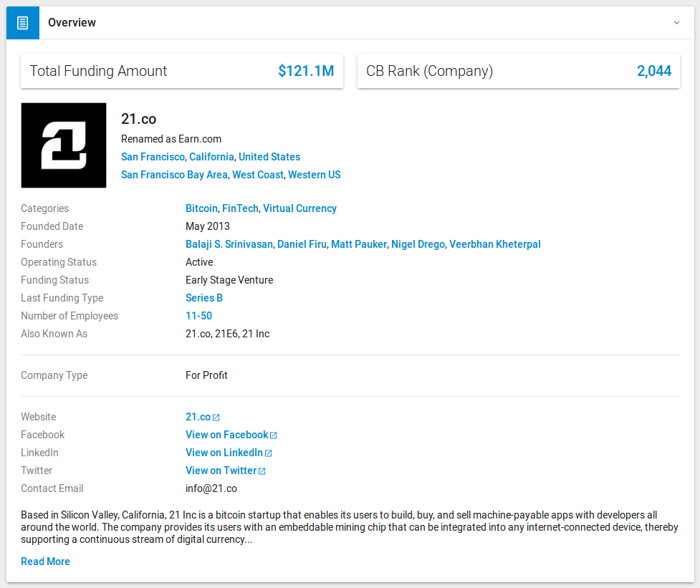700x588 pixels.
Task: Click the Contact Email field label
Action: pos(52,488)
